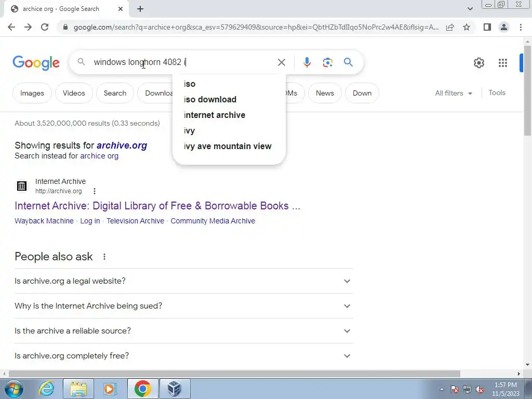Switch to Chrome in the taskbar
Image resolution: width=532 pixels, height=399 pixels.
point(142,389)
